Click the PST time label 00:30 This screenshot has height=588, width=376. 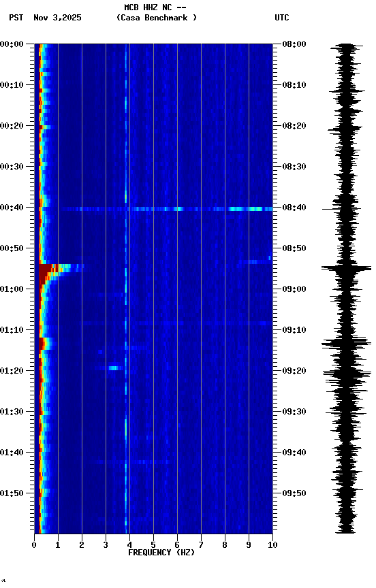(x=12, y=167)
